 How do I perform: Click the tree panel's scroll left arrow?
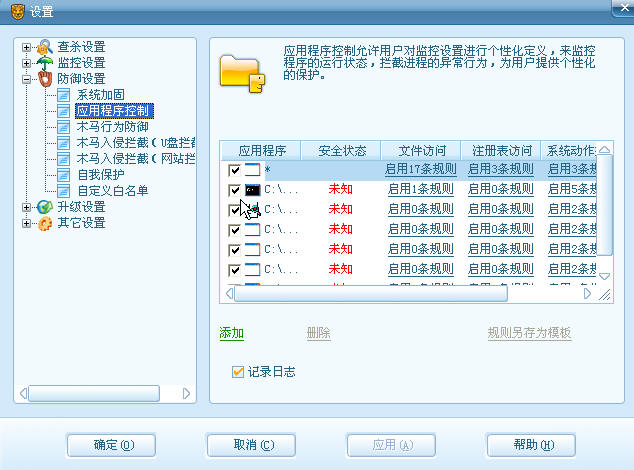point(23,393)
